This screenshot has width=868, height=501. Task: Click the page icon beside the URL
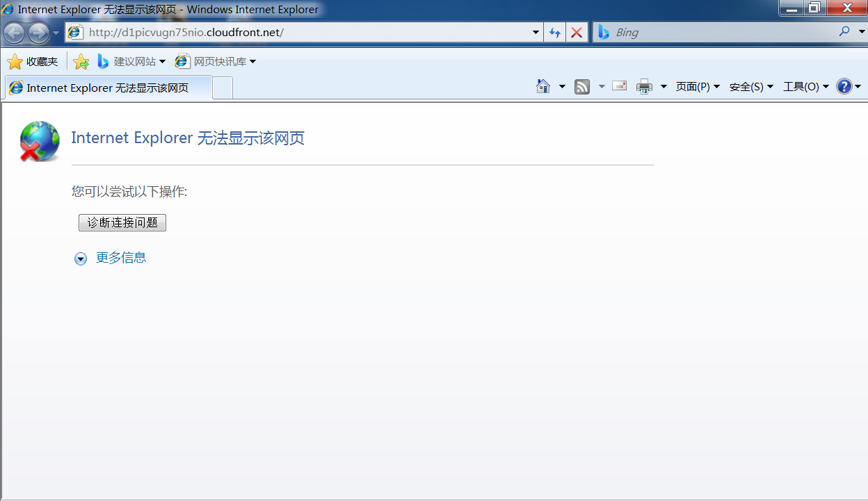[76, 32]
